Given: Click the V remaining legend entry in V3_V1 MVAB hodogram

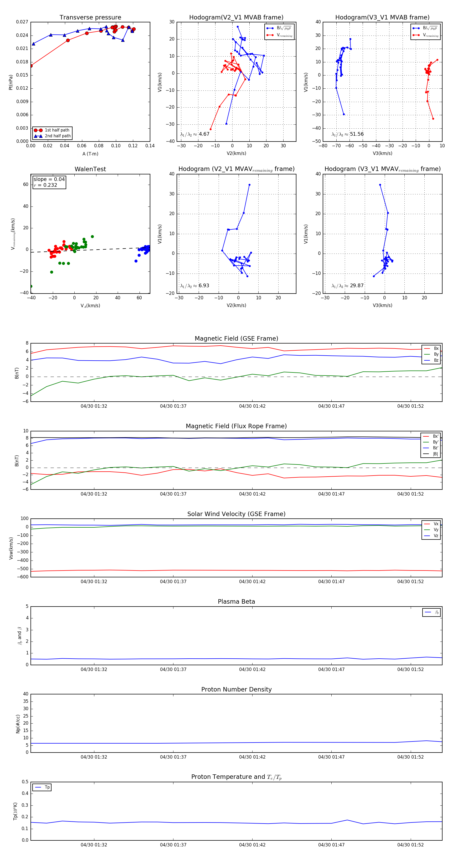Looking at the screenshot, I should point(425,35).
